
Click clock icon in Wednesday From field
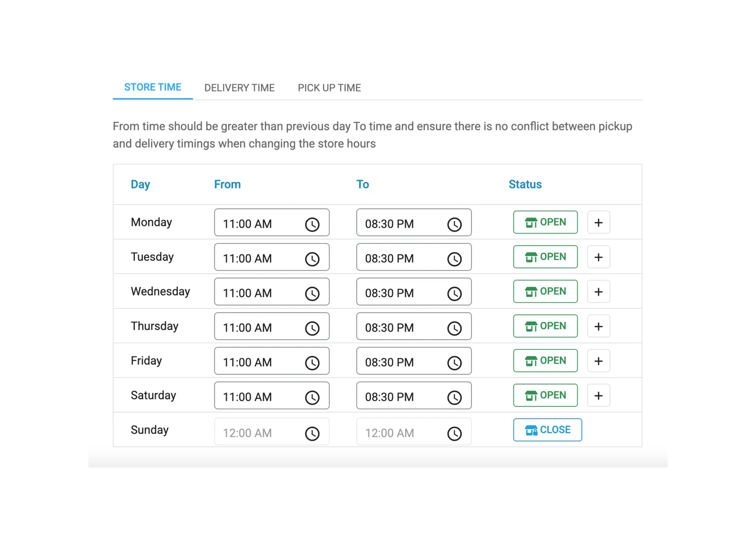(x=312, y=293)
